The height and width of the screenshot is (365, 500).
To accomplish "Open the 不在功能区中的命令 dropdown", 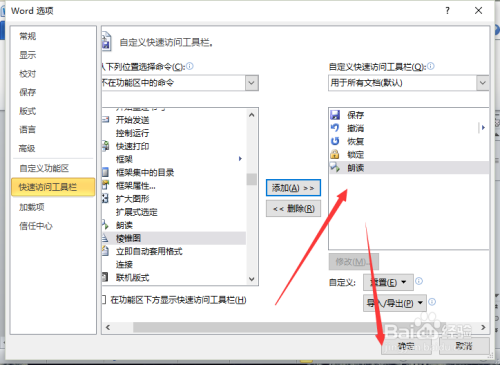I will pos(252,83).
